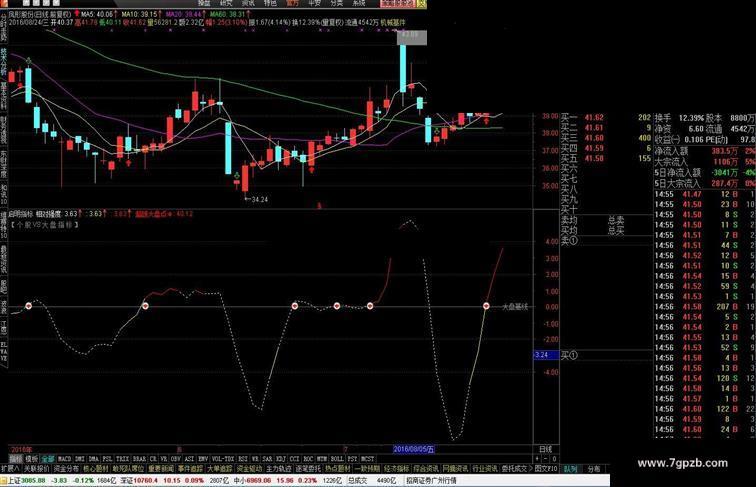Open 大单追踪 panel
Viewport: 756px width, 487px height.
220,468
